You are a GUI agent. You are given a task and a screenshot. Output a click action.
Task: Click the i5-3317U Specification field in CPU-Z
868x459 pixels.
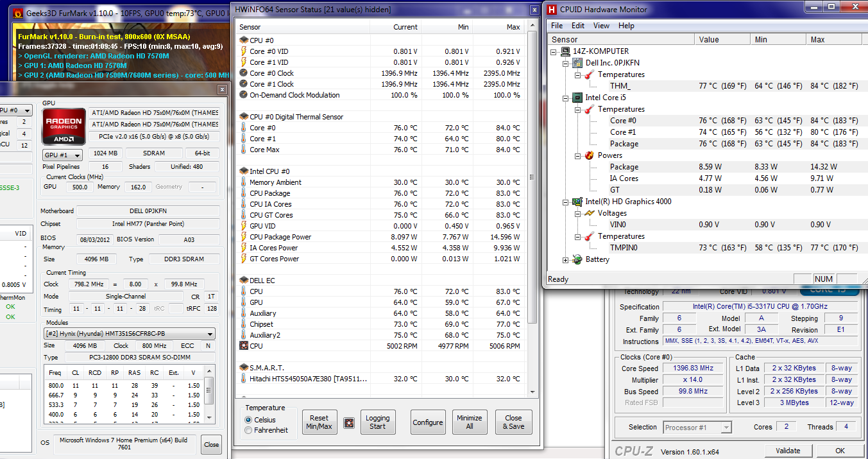coord(761,307)
